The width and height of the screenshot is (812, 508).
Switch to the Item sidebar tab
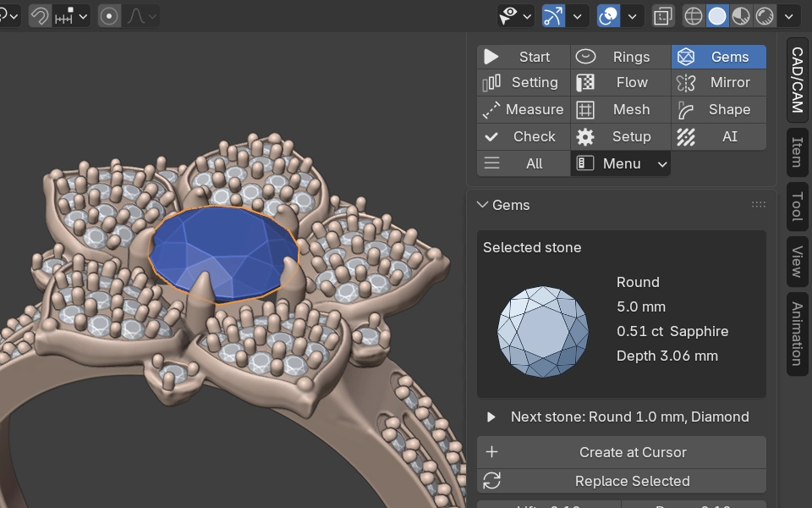(798, 152)
